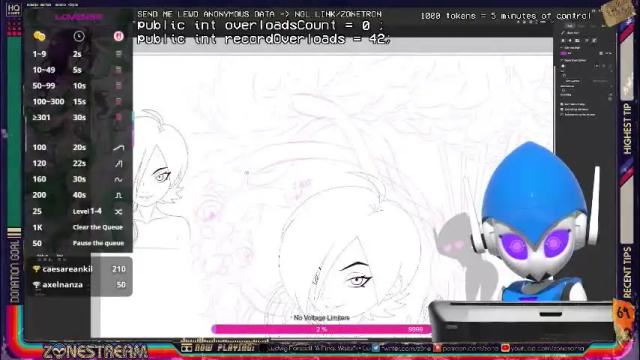Click the shuffle random-level icon
Screen dimensions: 640x360
[x=118, y=211]
